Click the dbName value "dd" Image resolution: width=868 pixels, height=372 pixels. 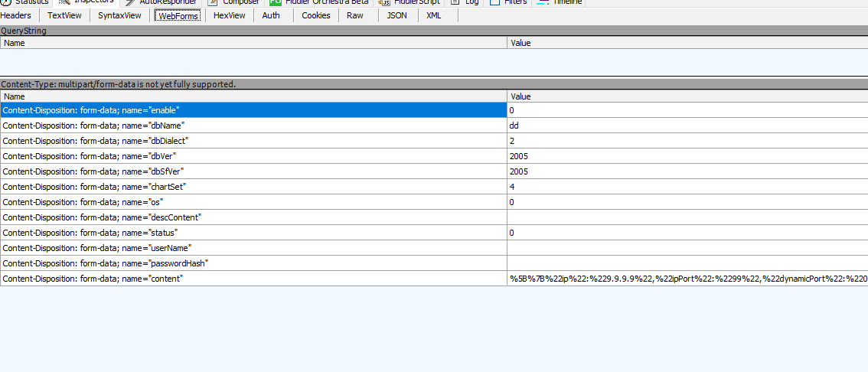point(514,126)
